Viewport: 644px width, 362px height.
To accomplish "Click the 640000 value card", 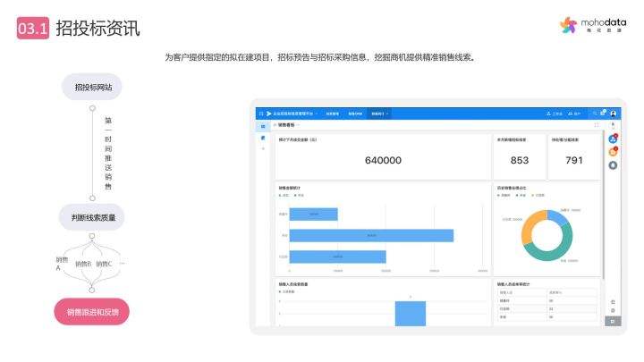I will (383, 156).
